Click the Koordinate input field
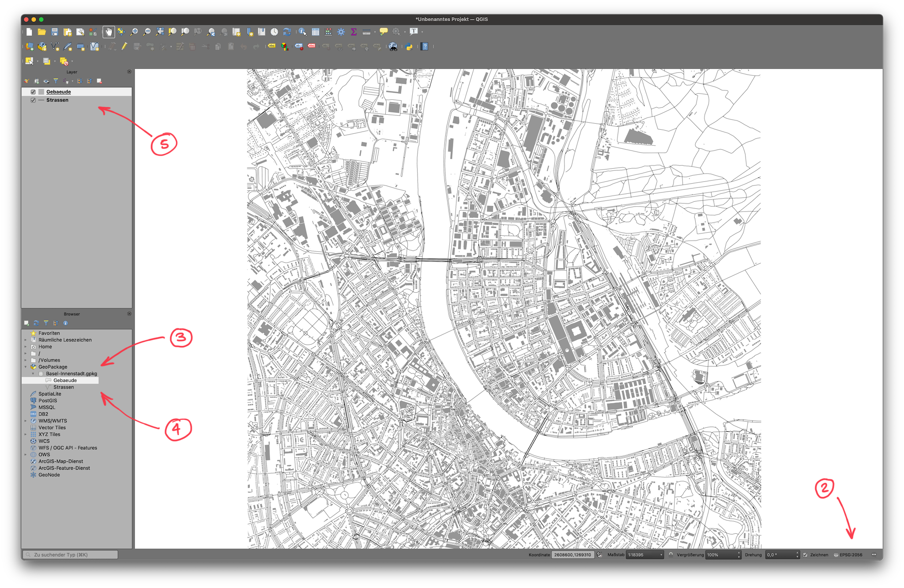The width and height of the screenshot is (904, 588). pyautogui.click(x=573, y=555)
